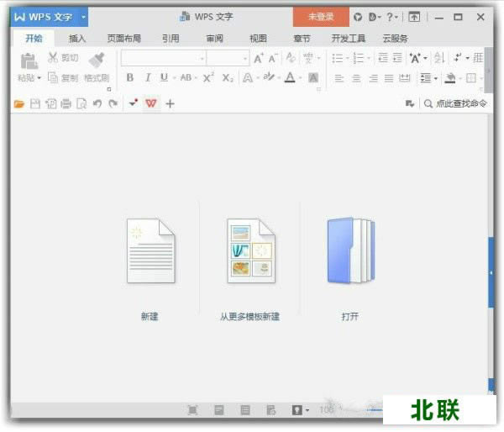Switch to the 插入 tab
The height and width of the screenshot is (432, 504).
click(77, 39)
